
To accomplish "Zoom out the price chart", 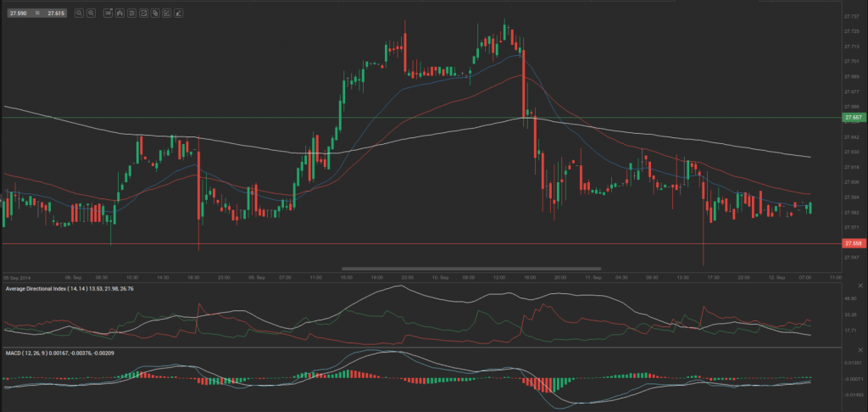I will coord(79,14).
